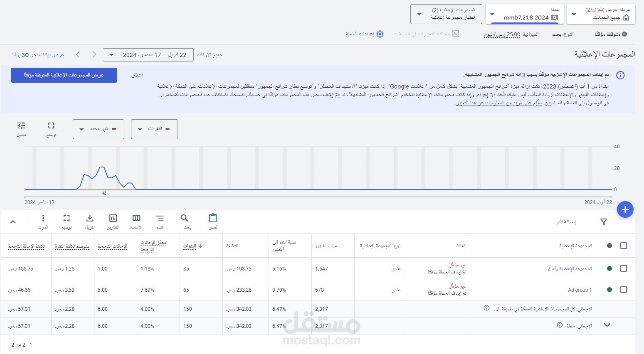Go to previous date range arrow

[x=78, y=54]
